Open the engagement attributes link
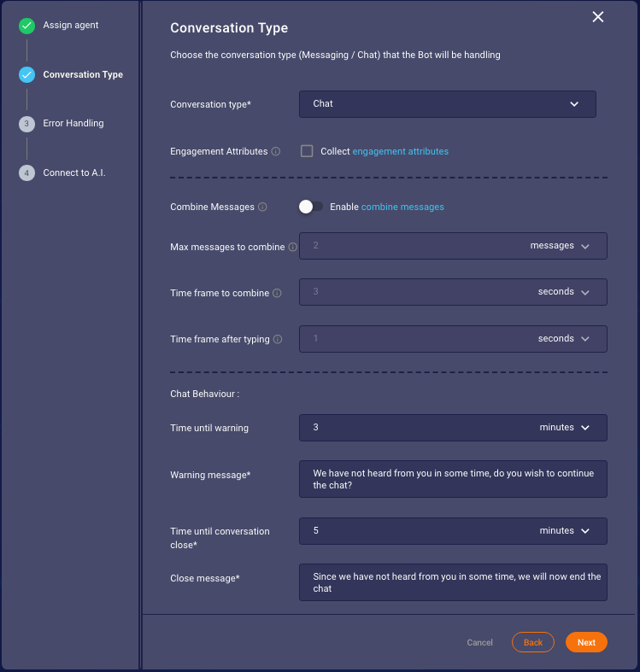The height and width of the screenshot is (672, 640). click(x=400, y=151)
